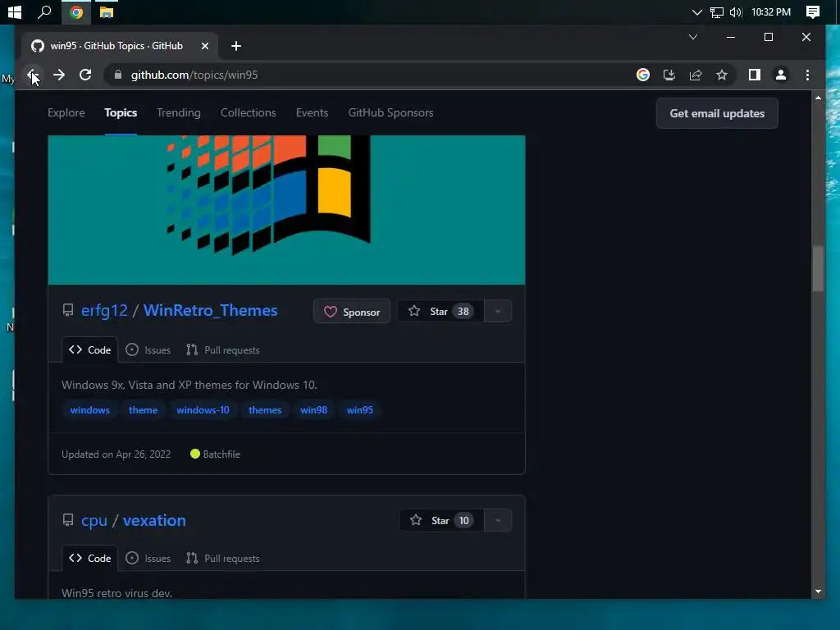Open the GitHub Sponsors tab
The width and height of the screenshot is (840, 630).
pos(390,112)
